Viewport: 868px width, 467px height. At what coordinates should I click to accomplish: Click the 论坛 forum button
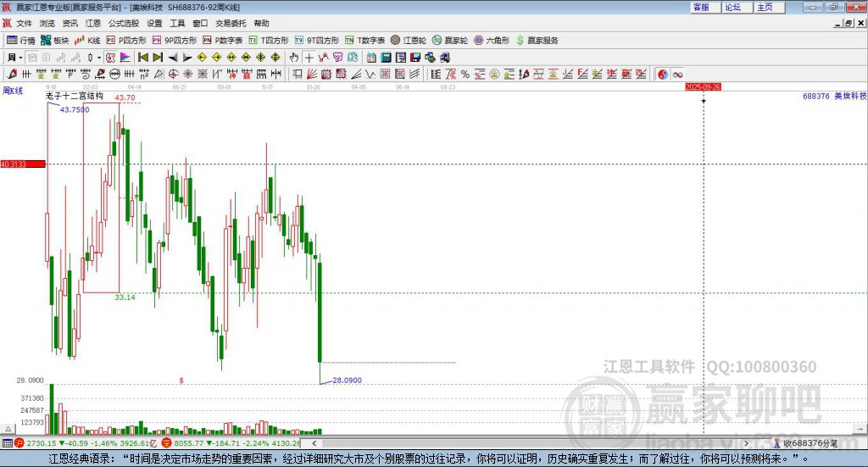(x=737, y=7)
